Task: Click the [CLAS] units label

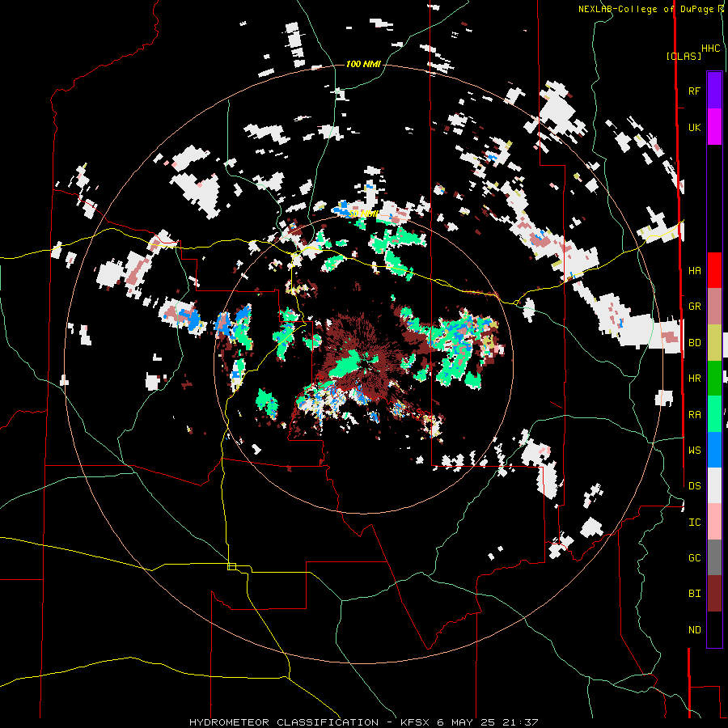Action: pyautogui.click(x=684, y=56)
